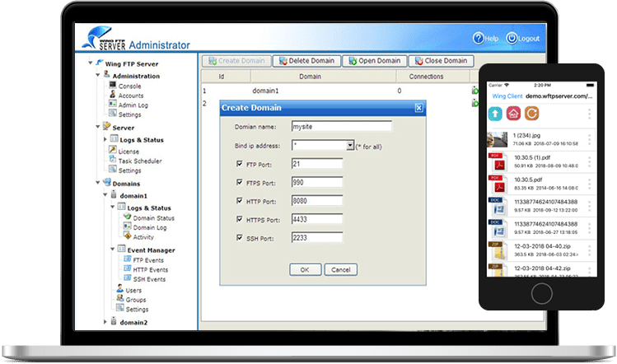
Task: Open Console under Administration
Action: 129,86
